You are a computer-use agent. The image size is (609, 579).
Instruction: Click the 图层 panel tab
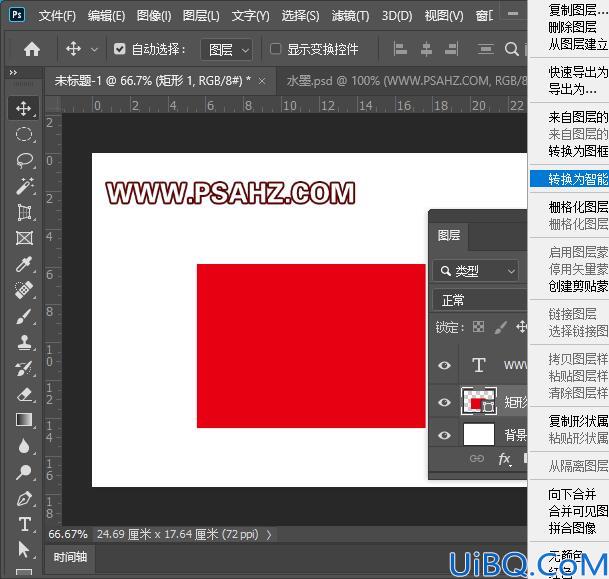point(449,235)
